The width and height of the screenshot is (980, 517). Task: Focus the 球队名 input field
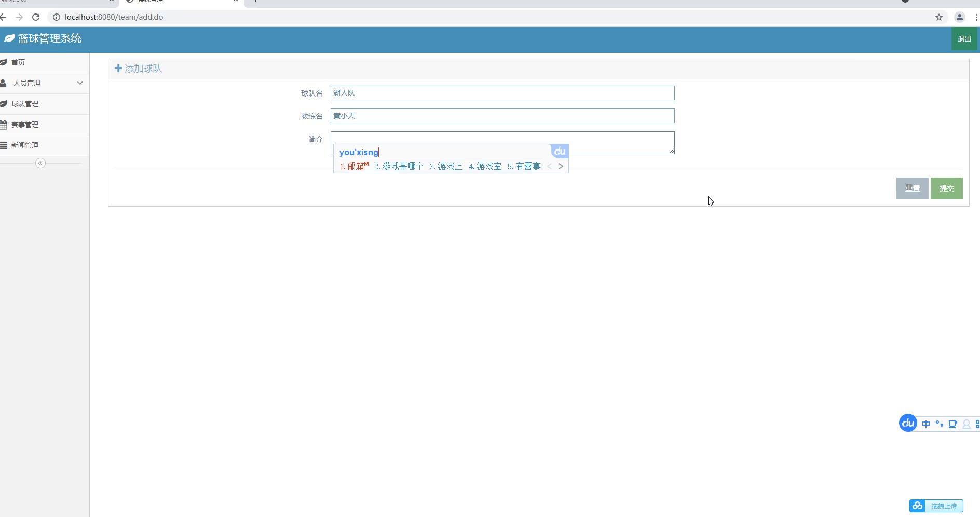click(x=502, y=93)
